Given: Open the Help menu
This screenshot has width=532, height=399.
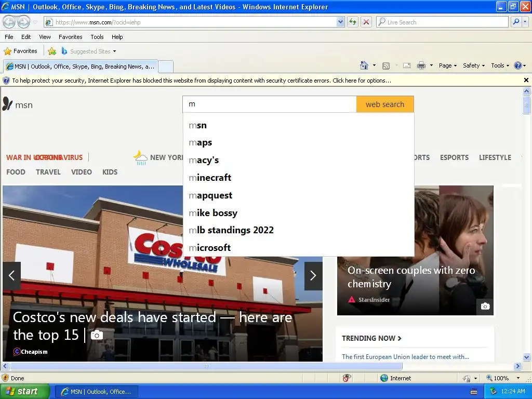Looking at the screenshot, I should click(x=117, y=37).
